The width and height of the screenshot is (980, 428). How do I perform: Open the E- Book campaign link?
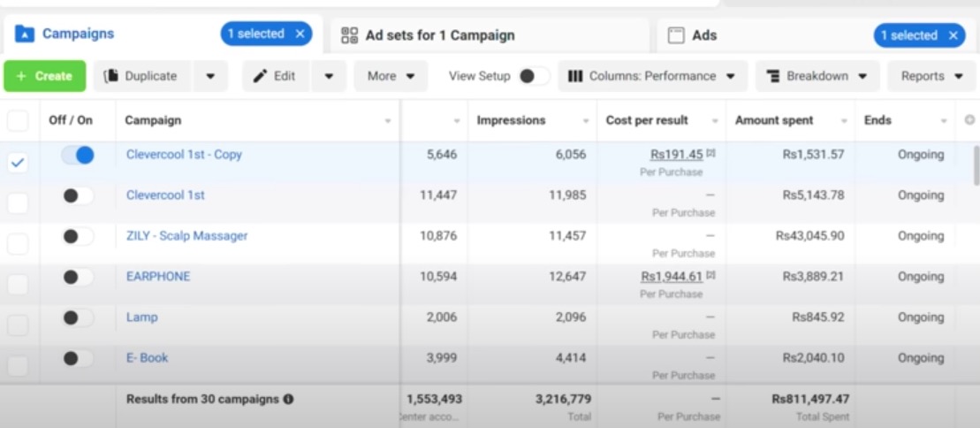[147, 357]
